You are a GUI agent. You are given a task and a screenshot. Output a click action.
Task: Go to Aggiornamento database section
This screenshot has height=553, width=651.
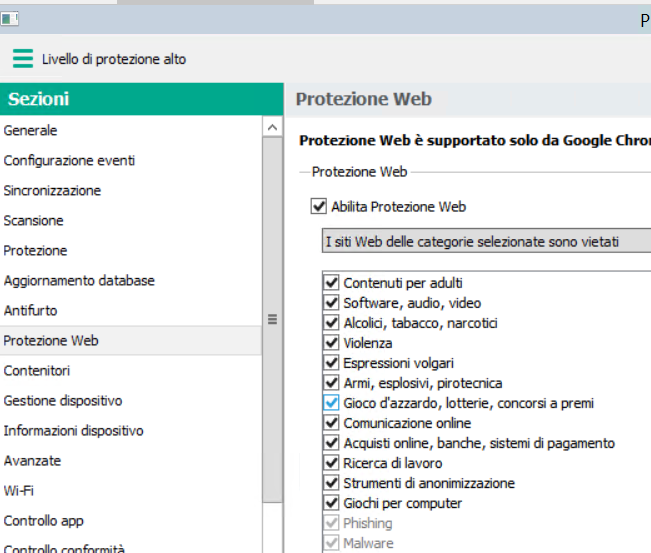click(79, 281)
